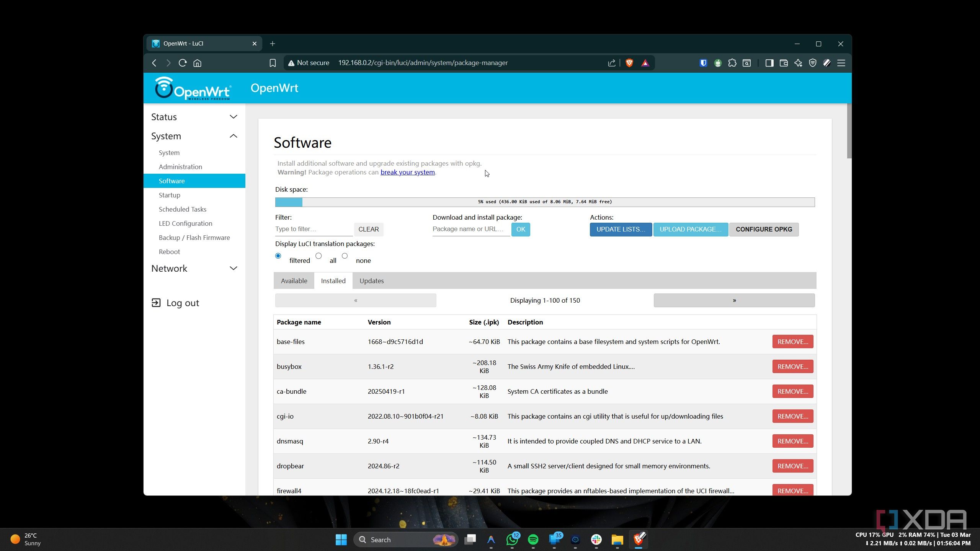Collapse the System menu section
980x551 pixels.
click(x=194, y=136)
